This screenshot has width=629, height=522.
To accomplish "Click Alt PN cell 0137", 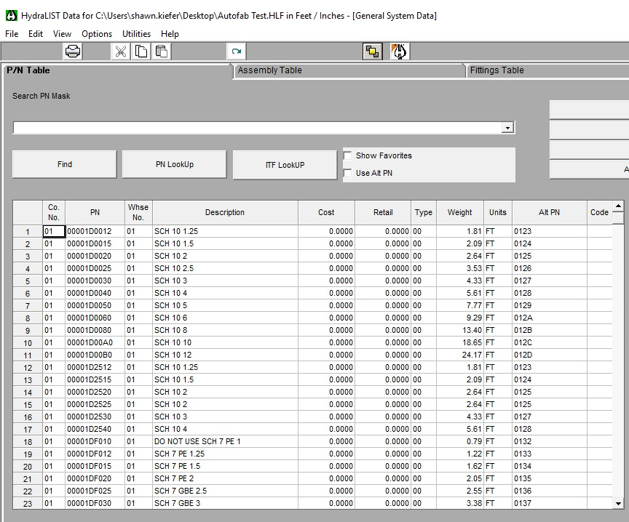I will pos(549,503).
